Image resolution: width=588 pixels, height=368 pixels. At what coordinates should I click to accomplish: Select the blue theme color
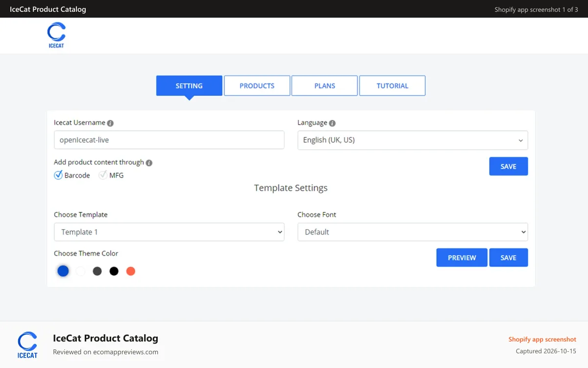[63, 271]
